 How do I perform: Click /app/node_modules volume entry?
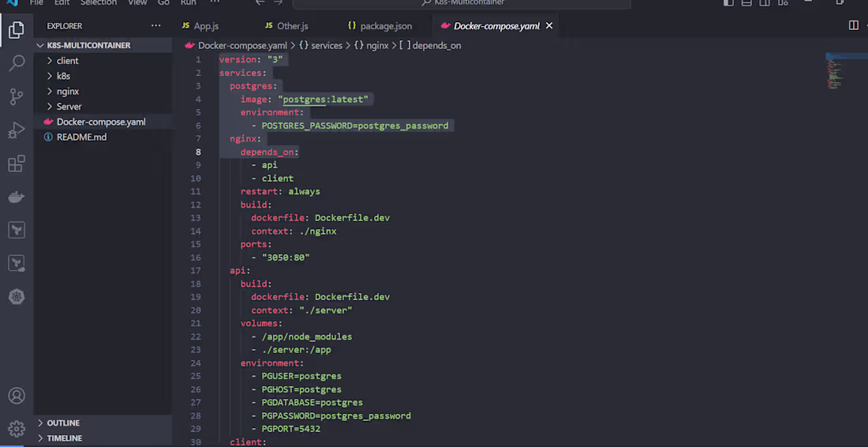click(307, 336)
